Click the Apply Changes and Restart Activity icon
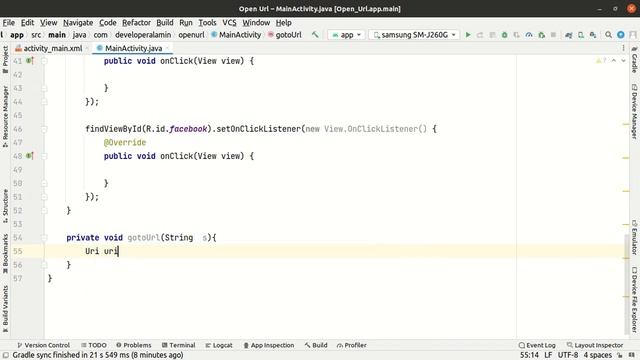640x360 pixels. 480,35
